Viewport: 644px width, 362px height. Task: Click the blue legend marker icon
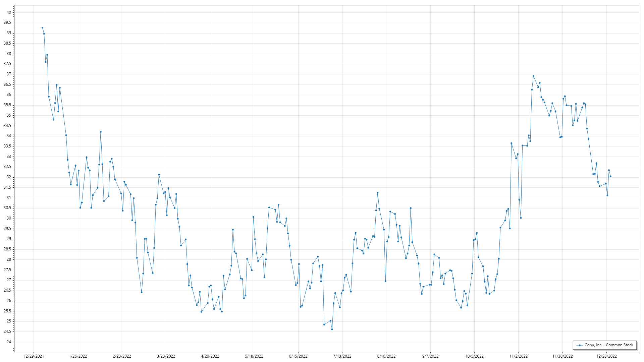coord(580,345)
